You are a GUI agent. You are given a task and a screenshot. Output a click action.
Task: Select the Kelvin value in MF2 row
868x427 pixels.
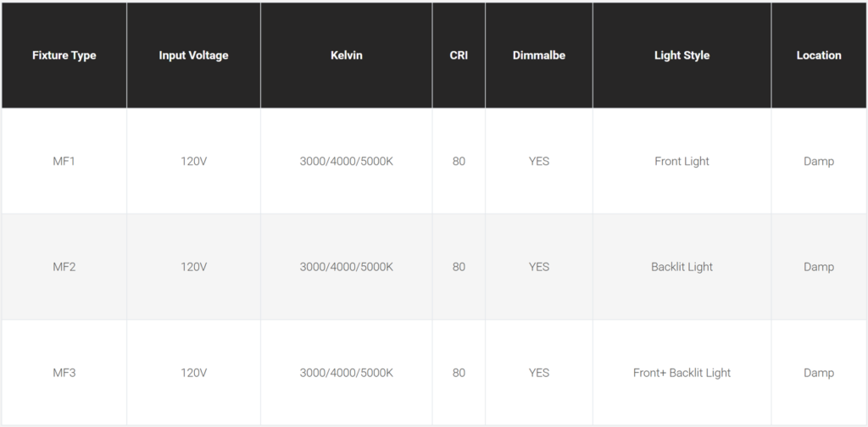click(x=346, y=267)
